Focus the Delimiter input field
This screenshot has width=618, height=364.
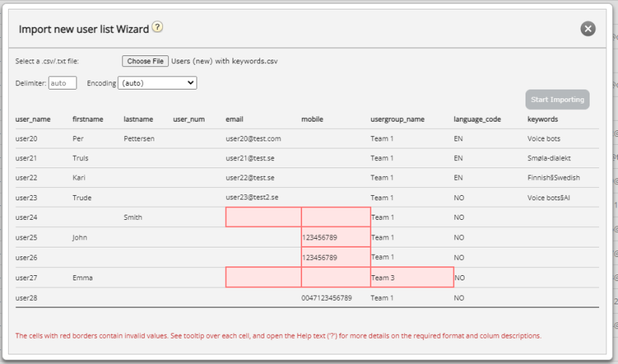tap(63, 83)
